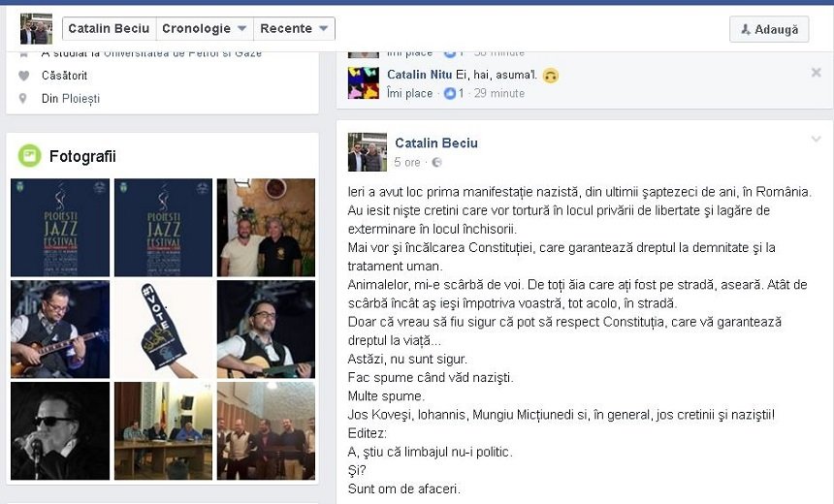Screen dimensions: 834x504
Task: Select the Catalin Beciu tab in the top bar
Action: [109, 29]
